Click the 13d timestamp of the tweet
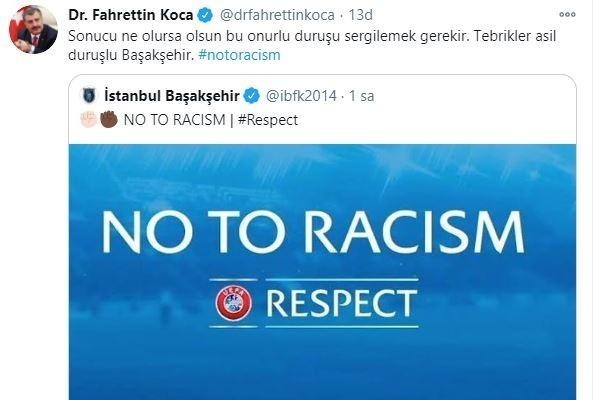593x400 pixels. coord(360,15)
